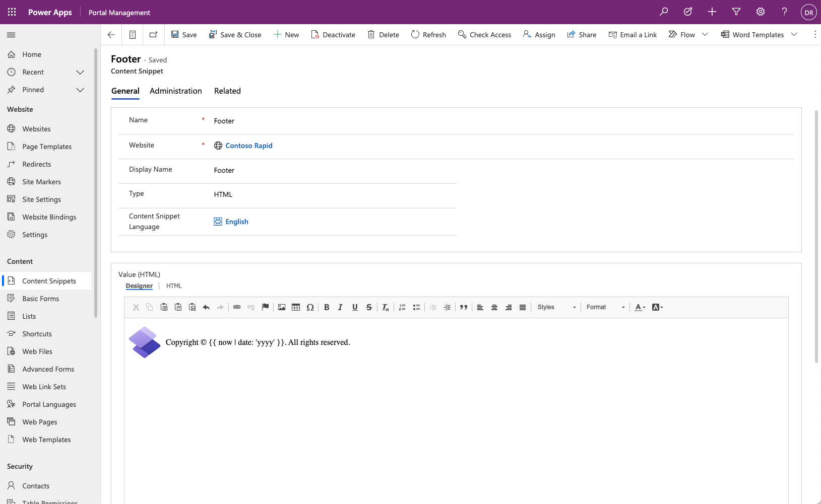
Task: Expand the Pinned section chevron
Action: pos(80,90)
